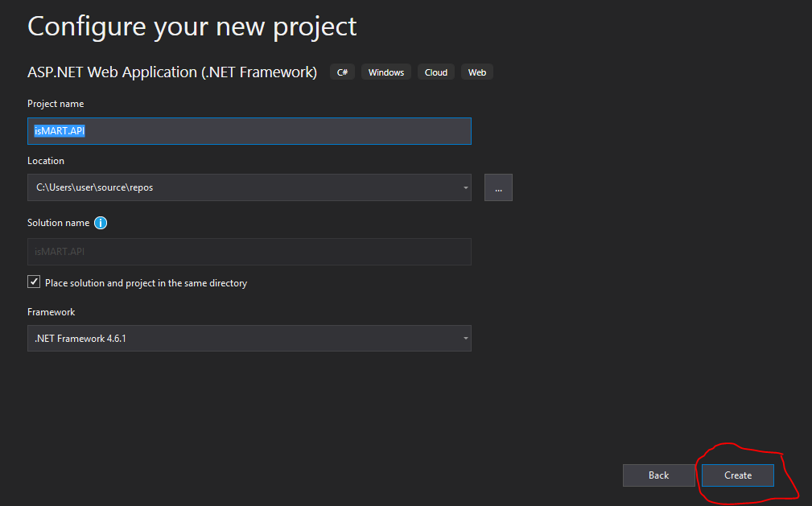Click the Web tag

pos(477,72)
